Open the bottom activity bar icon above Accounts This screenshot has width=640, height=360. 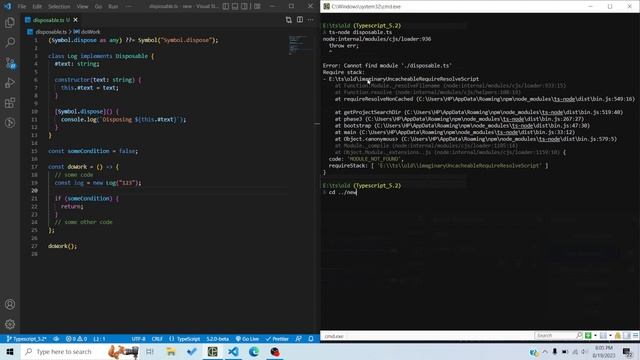pos(10,122)
